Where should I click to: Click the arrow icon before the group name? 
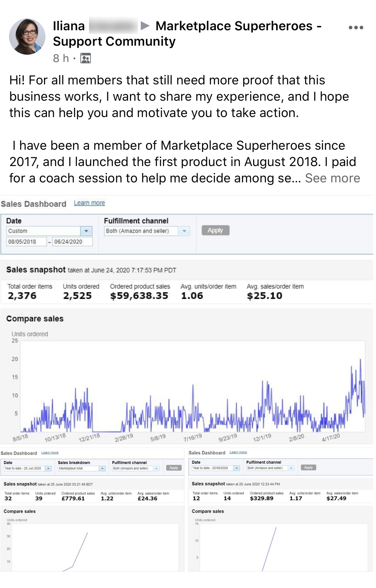[x=145, y=26]
